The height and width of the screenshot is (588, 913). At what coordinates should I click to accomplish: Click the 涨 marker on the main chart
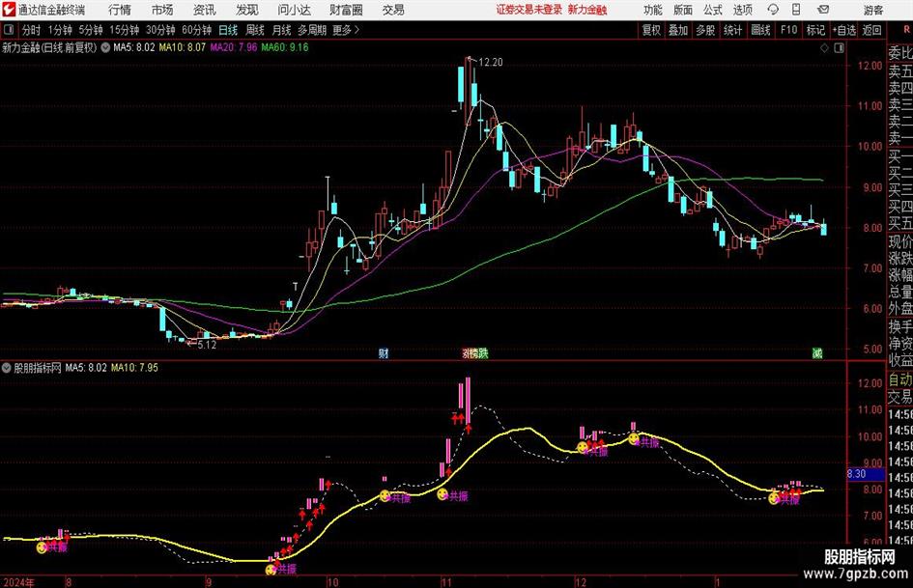coord(467,352)
